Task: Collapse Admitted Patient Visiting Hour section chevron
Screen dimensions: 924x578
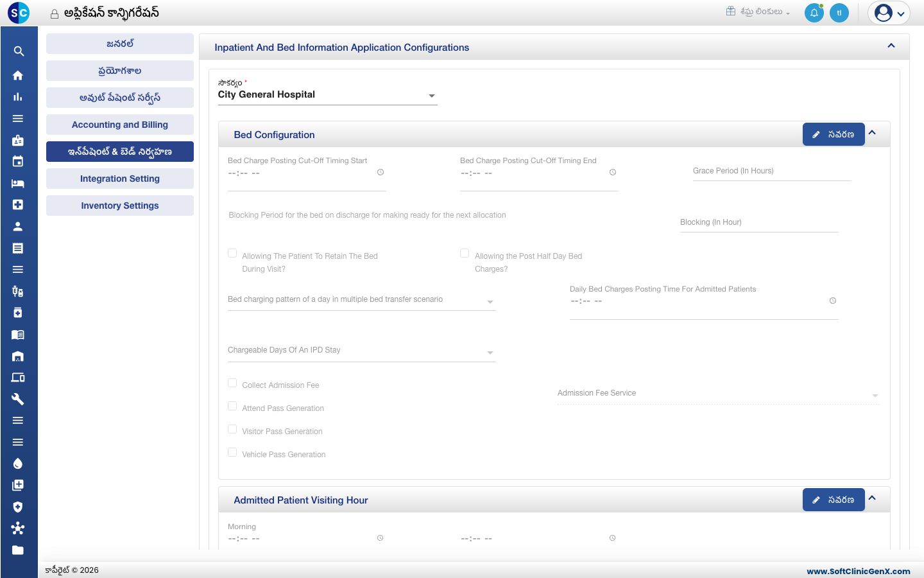Action: coord(872,498)
